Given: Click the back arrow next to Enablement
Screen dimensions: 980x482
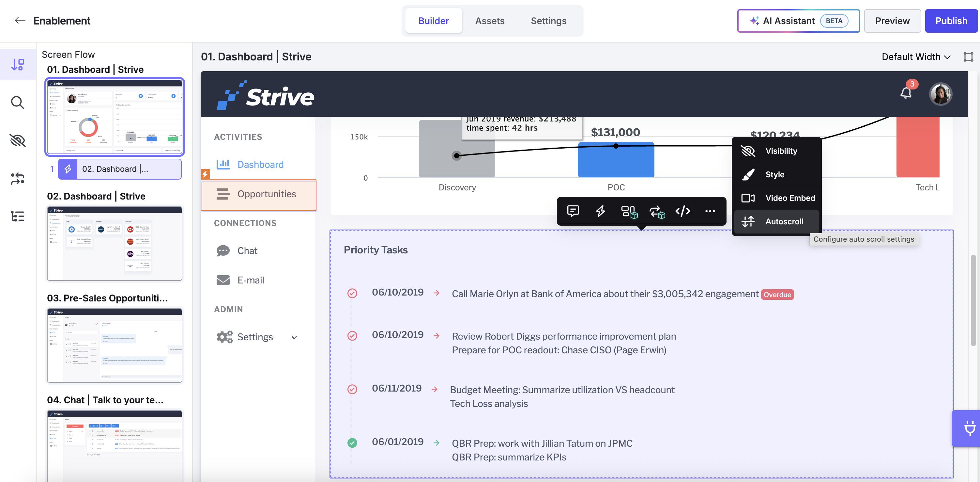Looking at the screenshot, I should coord(20,21).
